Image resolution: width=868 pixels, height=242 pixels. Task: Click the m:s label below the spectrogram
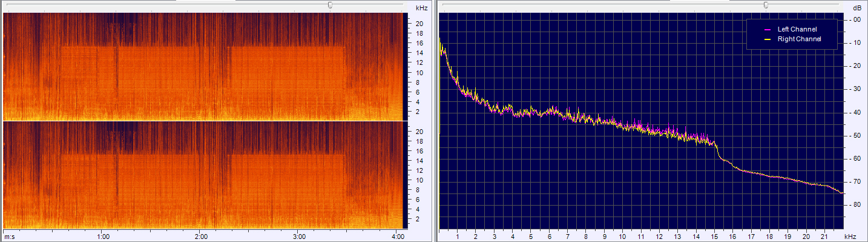pyautogui.click(x=9, y=236)
